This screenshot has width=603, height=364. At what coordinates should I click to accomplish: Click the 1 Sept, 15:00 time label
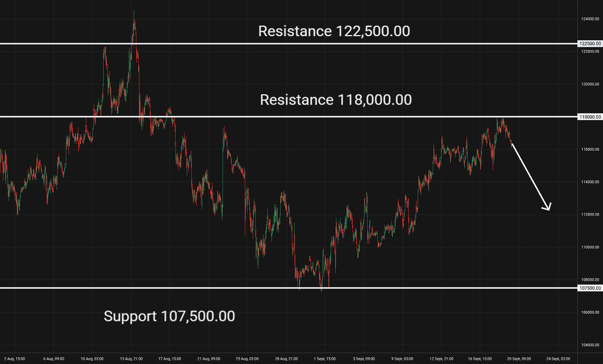[325, 359]
